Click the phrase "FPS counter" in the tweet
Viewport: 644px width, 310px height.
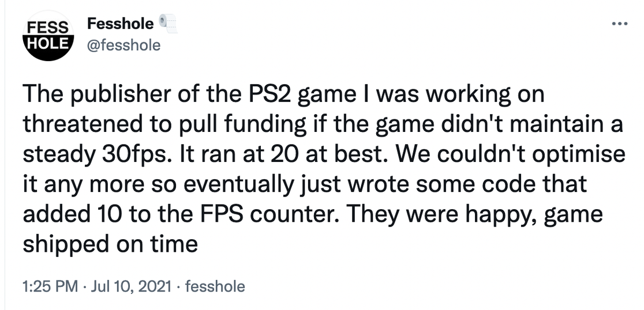coord(262,215)
